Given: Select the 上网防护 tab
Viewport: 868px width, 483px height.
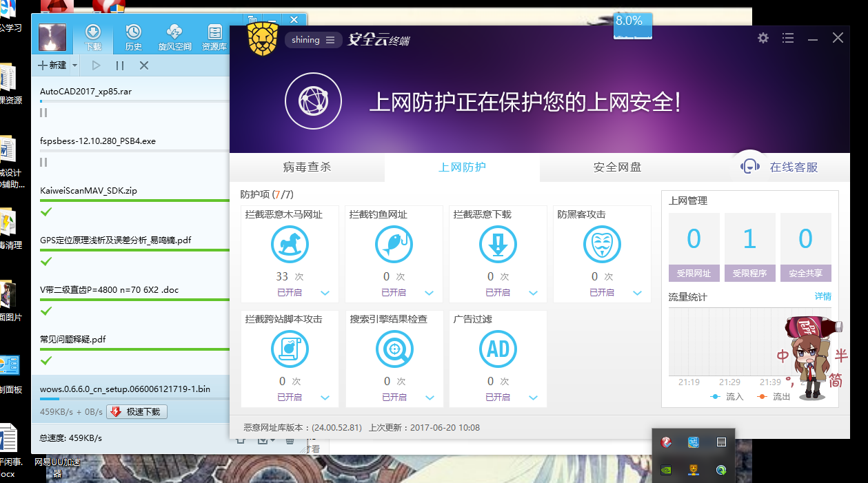Looking at the screenshot, I should tap(462, 167).
